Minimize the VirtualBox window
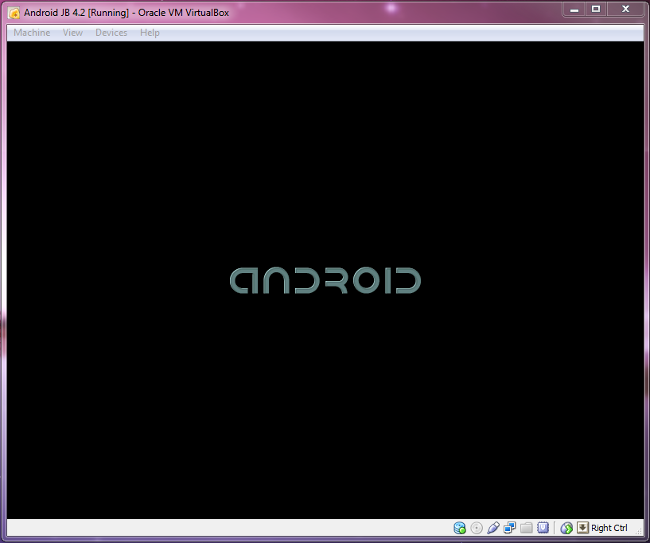Image resolution: width=650 pixels, height=543 pixels. tap(574, 10)
